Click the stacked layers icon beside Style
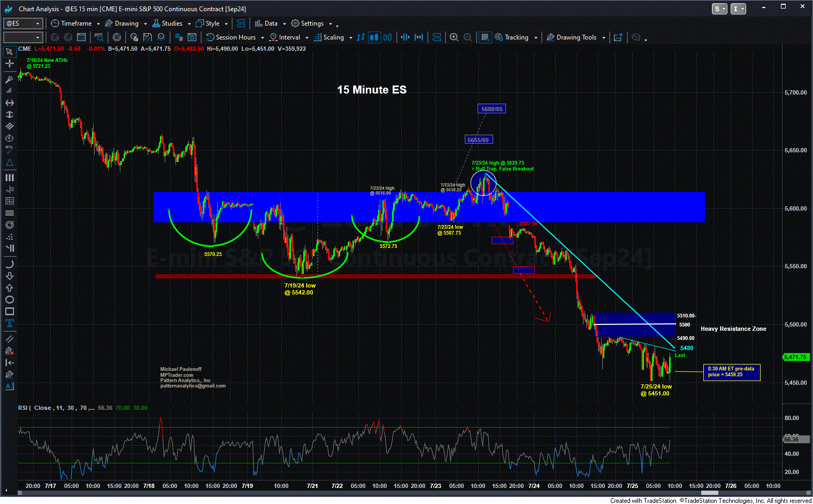Image resolution: width=813 pixels, height=504 pixels. click(x=241, y=24)
